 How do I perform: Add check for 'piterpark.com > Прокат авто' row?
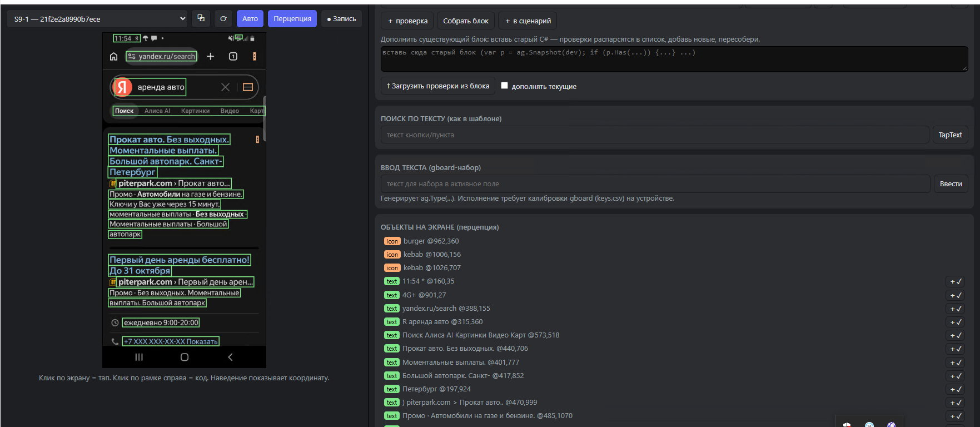[956, 403]
